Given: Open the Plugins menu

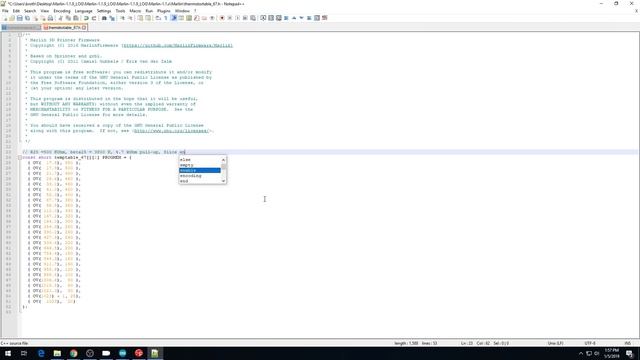Looking at the screenshot, I should point(164,11).
